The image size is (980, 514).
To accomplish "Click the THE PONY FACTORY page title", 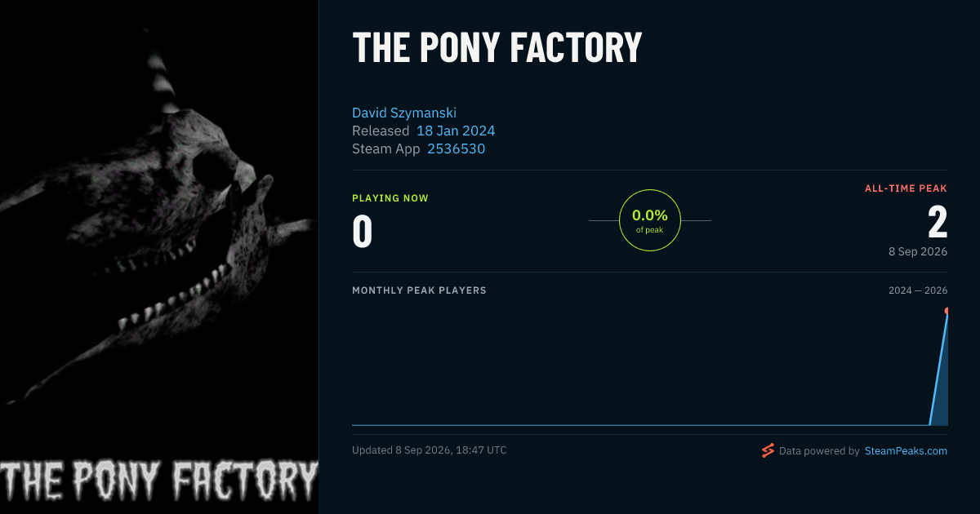I will pos(497,47).
